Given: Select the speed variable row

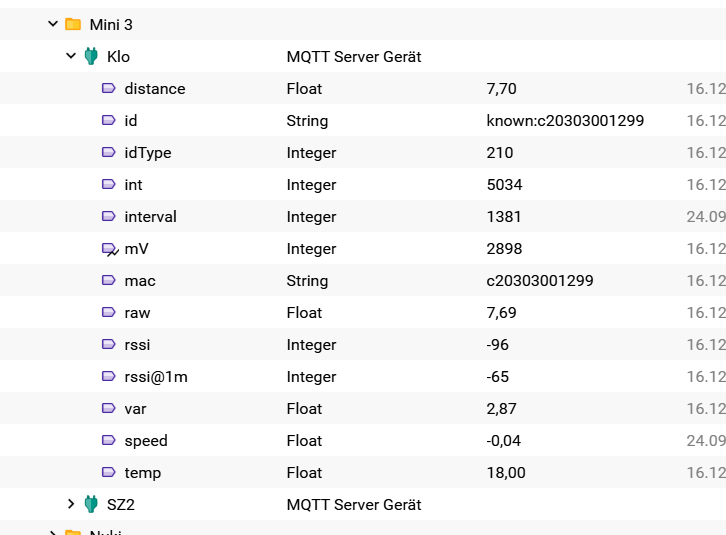Looking at the screenshot, I should [x=363, y=440].
